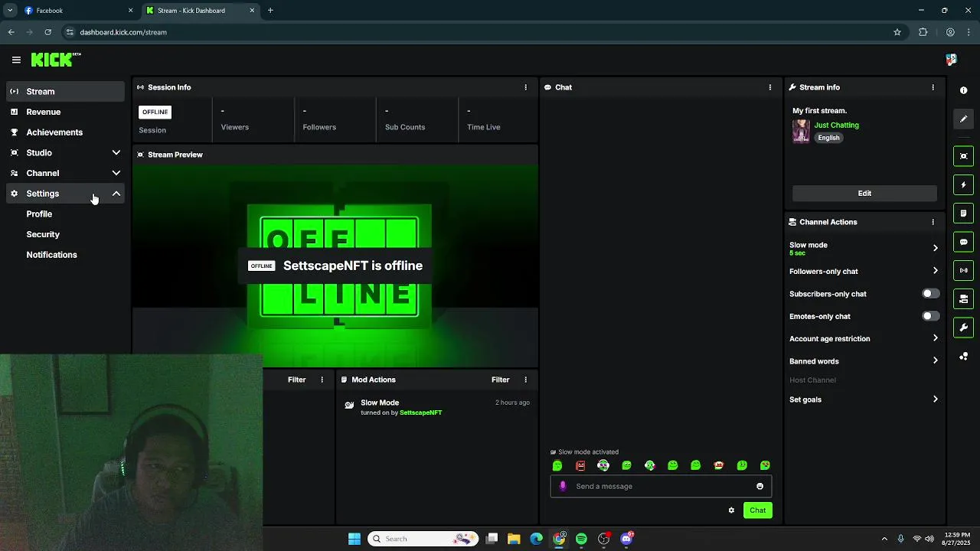Open Chat panel three-dot menu

point(769,87)
